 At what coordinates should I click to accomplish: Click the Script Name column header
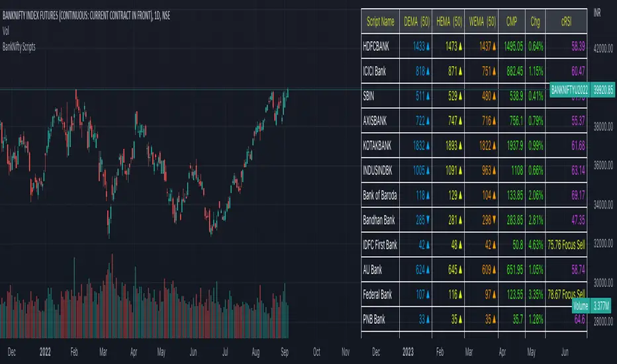click(380, 22)
